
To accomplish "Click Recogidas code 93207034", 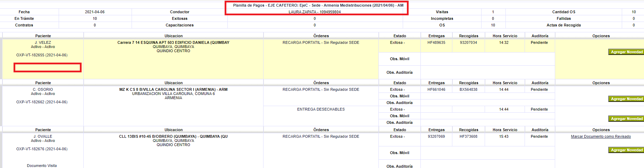I will pyautogui.click(x=468, y=42).
